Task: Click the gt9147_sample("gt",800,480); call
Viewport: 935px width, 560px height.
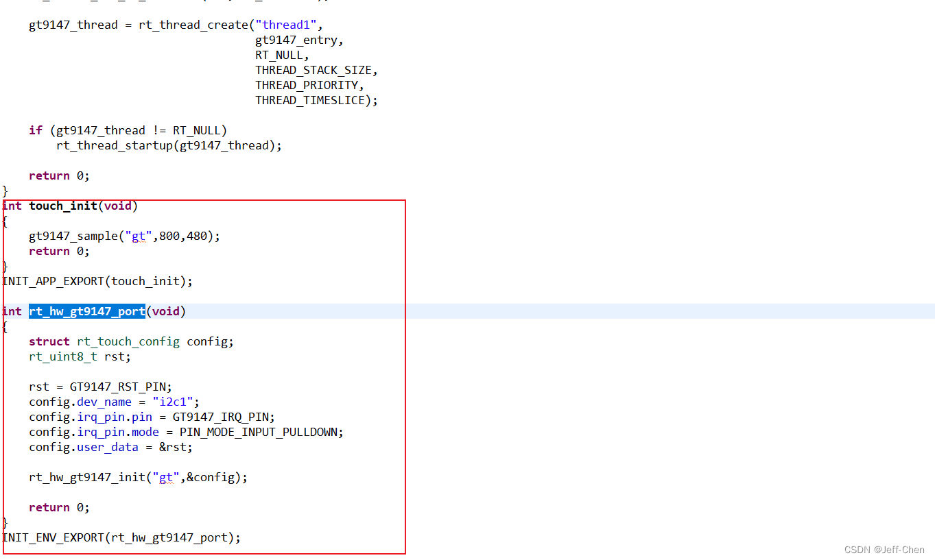Action: pos(125,236)
